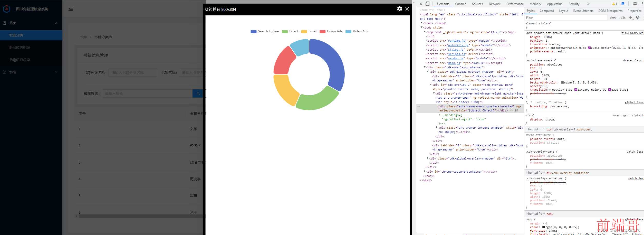Expand the app-root element node
Image resolution: width=644 pixels, height=235 pixels.
pyautogui.click(x=425, y=32)
